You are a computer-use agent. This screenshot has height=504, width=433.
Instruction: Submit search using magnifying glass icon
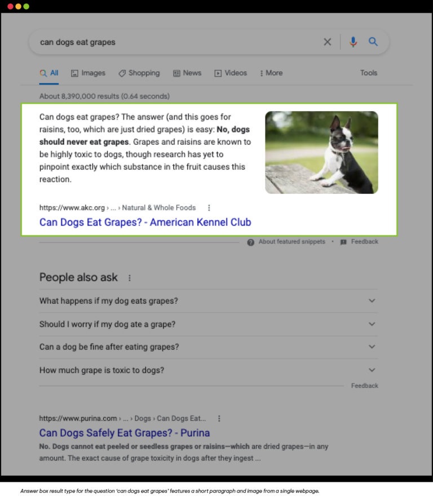pos(373,42)
